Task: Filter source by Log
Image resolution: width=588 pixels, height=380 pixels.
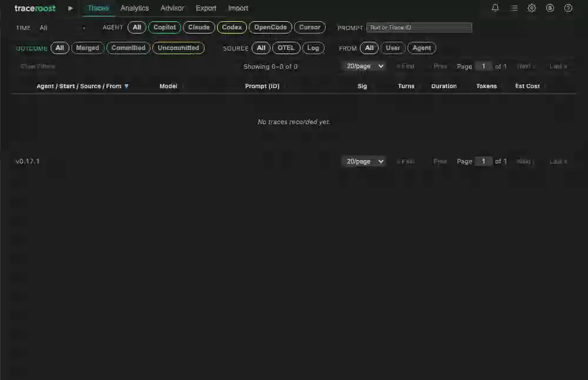Action: click(x=313, y=48)
